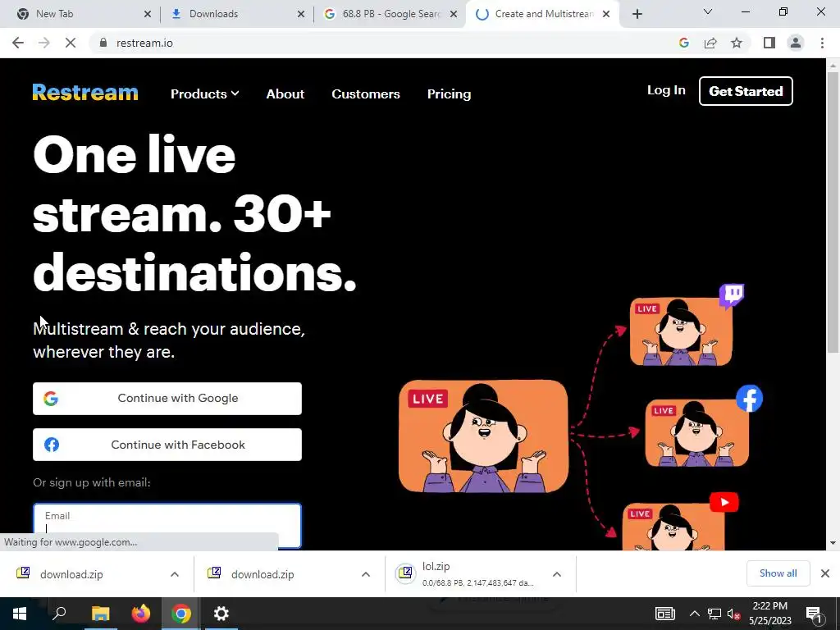This screenshot has width=840, height=630.
Task: Open second download.zip in downloads bar
Action: coord(262,574)
